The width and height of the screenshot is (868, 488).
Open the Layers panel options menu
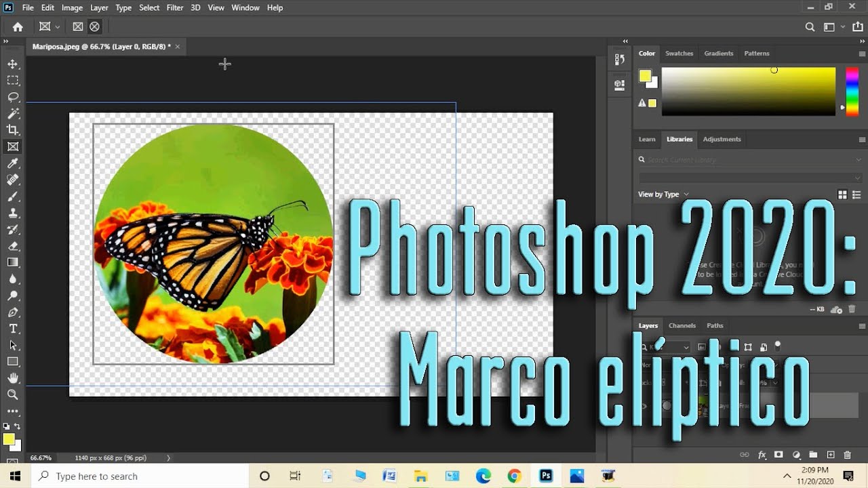point(862,326)
